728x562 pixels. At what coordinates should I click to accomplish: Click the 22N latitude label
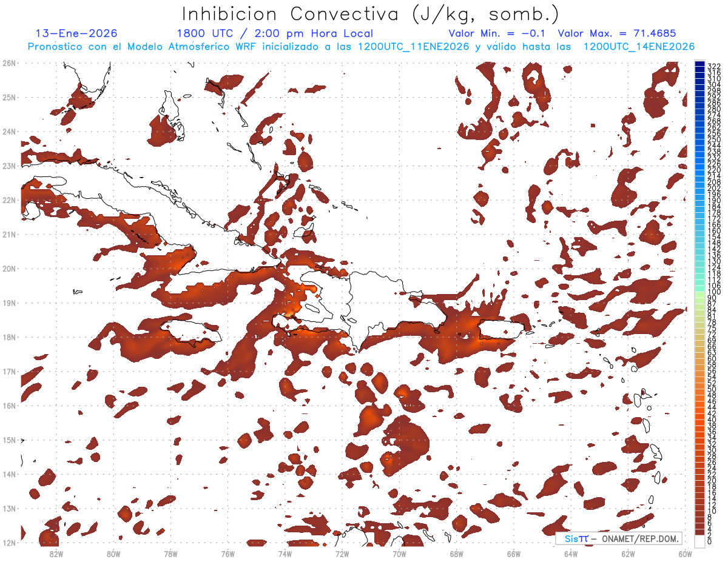[9, 200]
